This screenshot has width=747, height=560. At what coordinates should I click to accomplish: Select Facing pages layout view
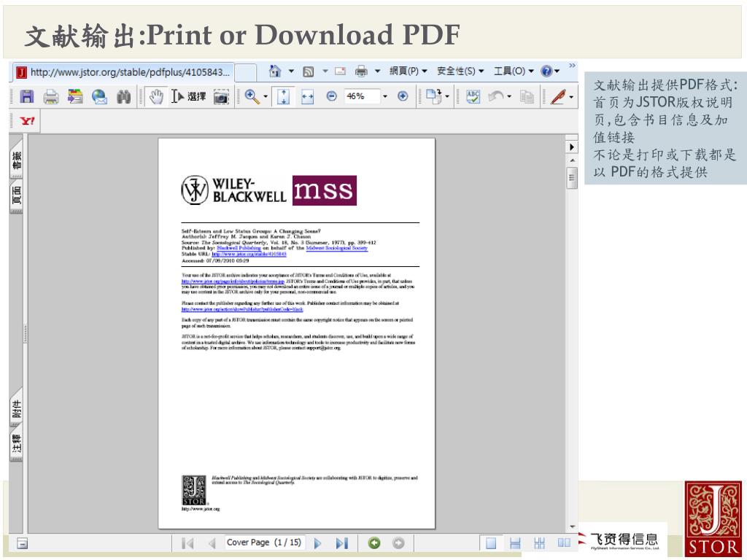click(x=564, y=542)
